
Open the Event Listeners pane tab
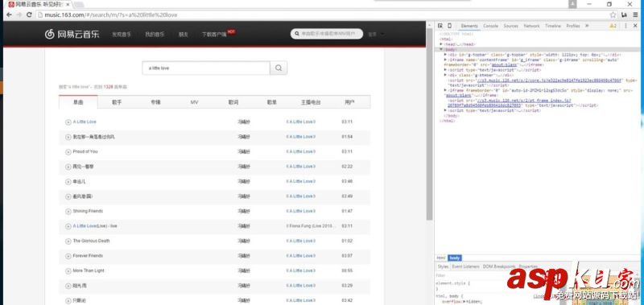pos(465,267)
